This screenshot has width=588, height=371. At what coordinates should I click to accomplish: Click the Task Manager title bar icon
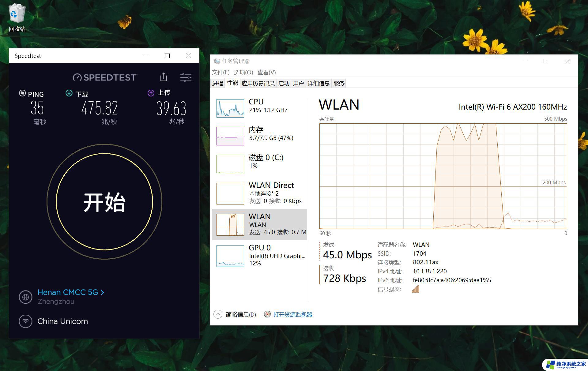click(217, 61)
